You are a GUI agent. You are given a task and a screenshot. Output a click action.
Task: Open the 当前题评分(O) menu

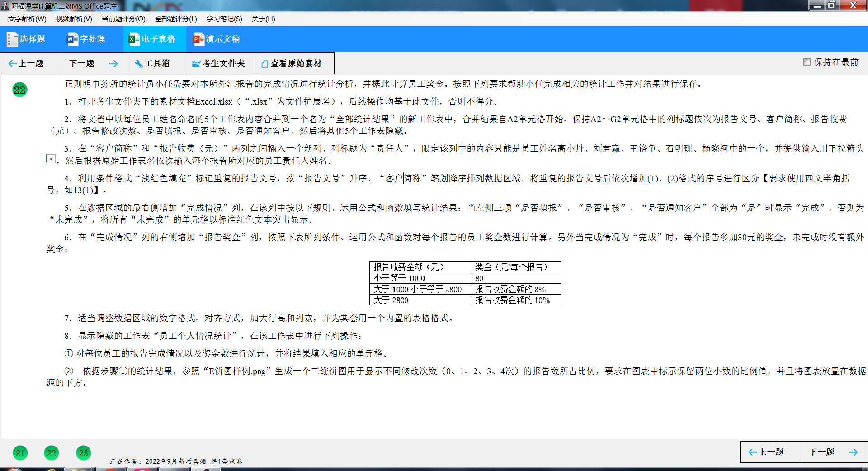pos(123,19)
